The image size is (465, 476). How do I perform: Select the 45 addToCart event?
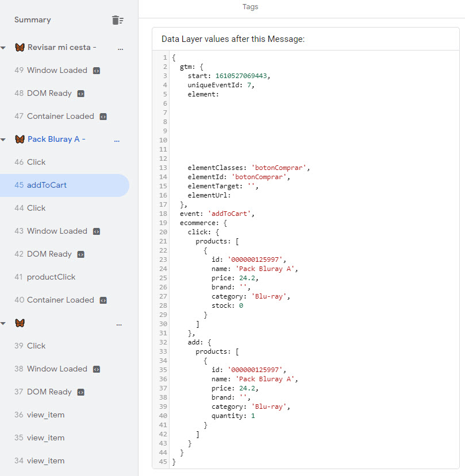pos(64,185)
